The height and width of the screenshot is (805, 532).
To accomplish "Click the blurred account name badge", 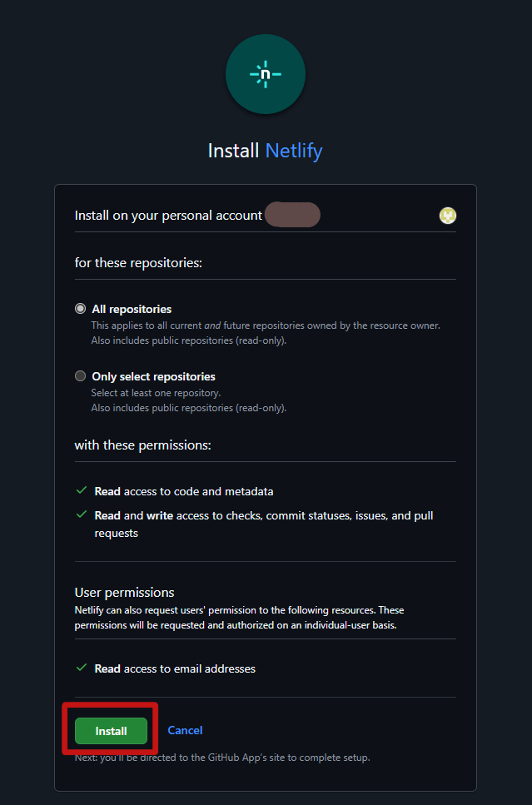I will click(x=291, y=215).
